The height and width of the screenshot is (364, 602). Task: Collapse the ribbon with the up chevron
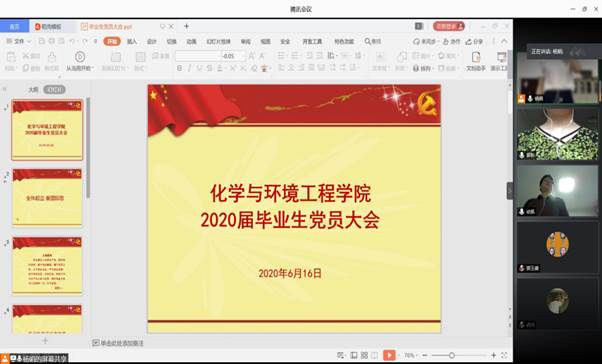[504, 41]
